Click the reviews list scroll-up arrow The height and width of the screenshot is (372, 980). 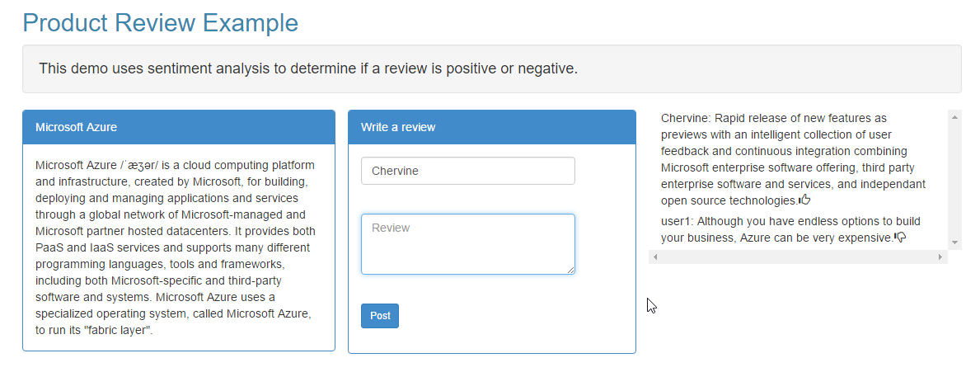tap(954, 116)
